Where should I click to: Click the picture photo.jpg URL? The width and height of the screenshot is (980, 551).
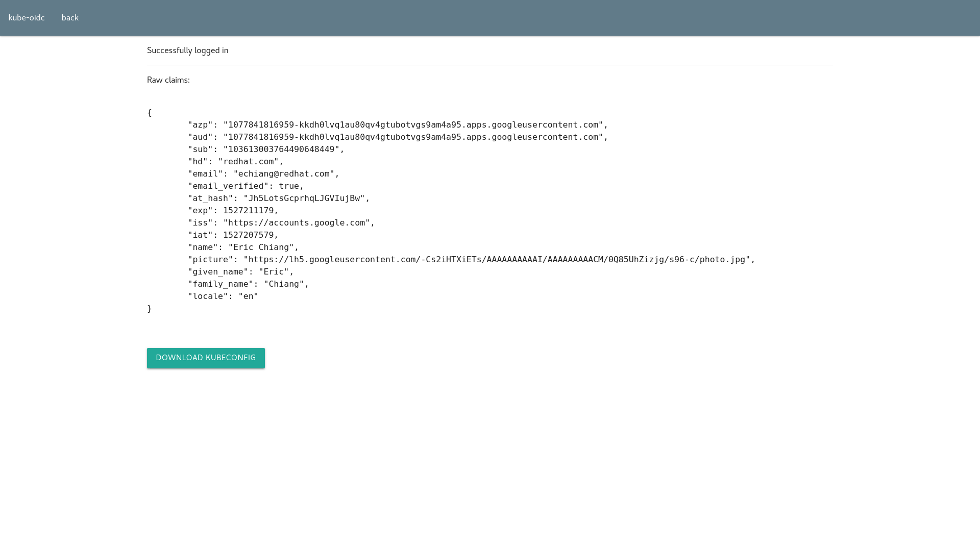pyautogui.click(x=497, y=260)
